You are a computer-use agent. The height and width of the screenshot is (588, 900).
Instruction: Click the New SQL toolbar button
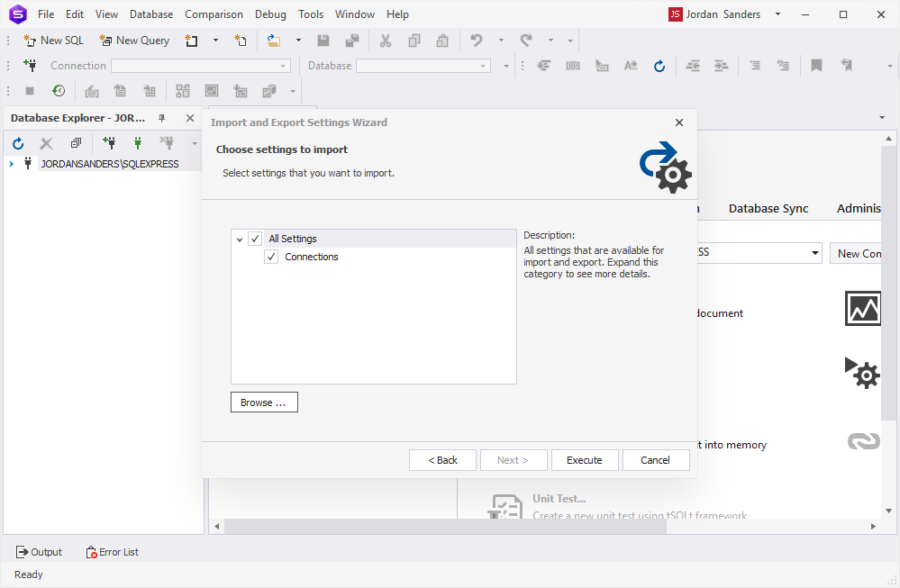[53, 41]
